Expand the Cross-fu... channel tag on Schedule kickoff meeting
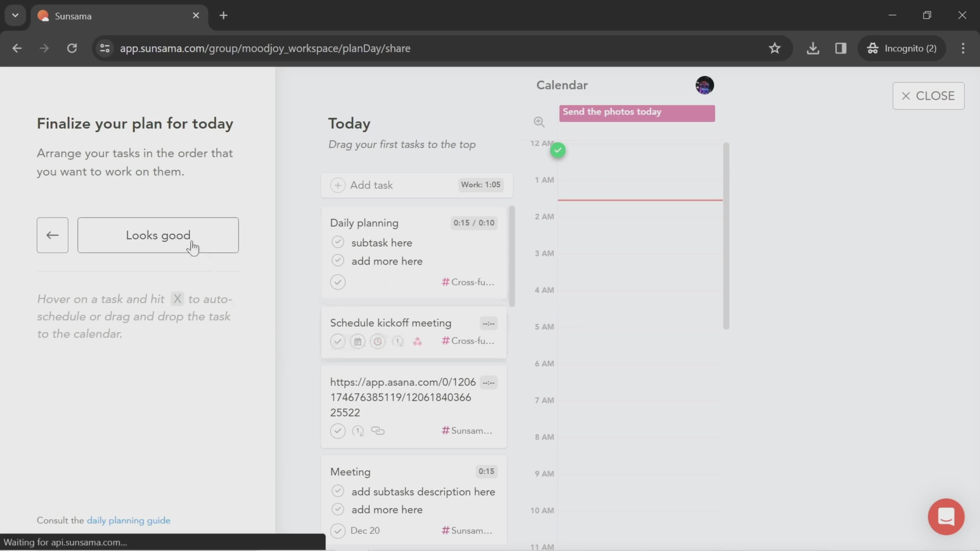980x551 pixels. [x=469, y=341]
